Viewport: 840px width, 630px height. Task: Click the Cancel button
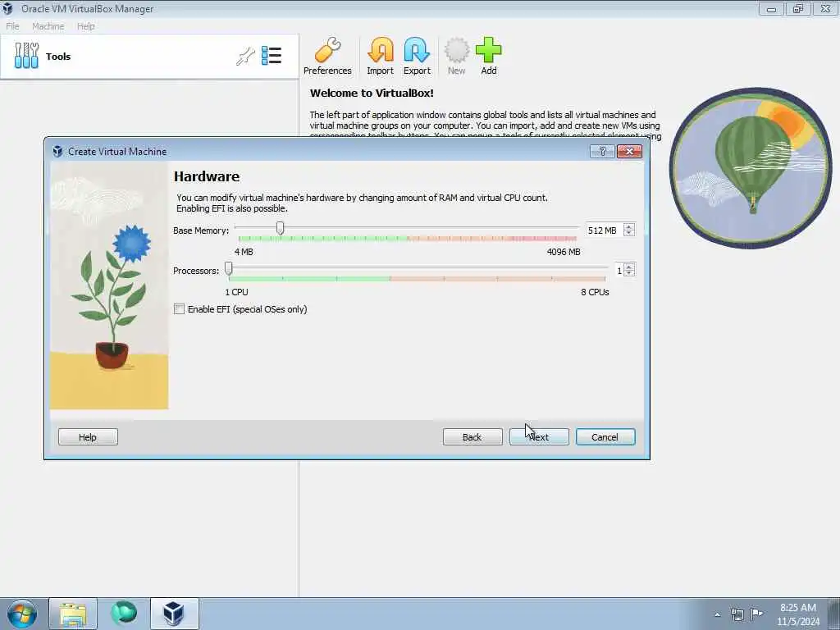[605, 437]
